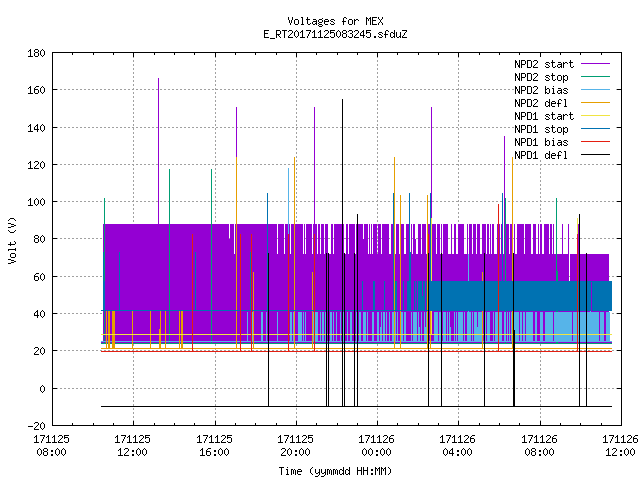Click the NPD2 bias legend label
Screen dimensions: 640x480
tap(541, 90)
